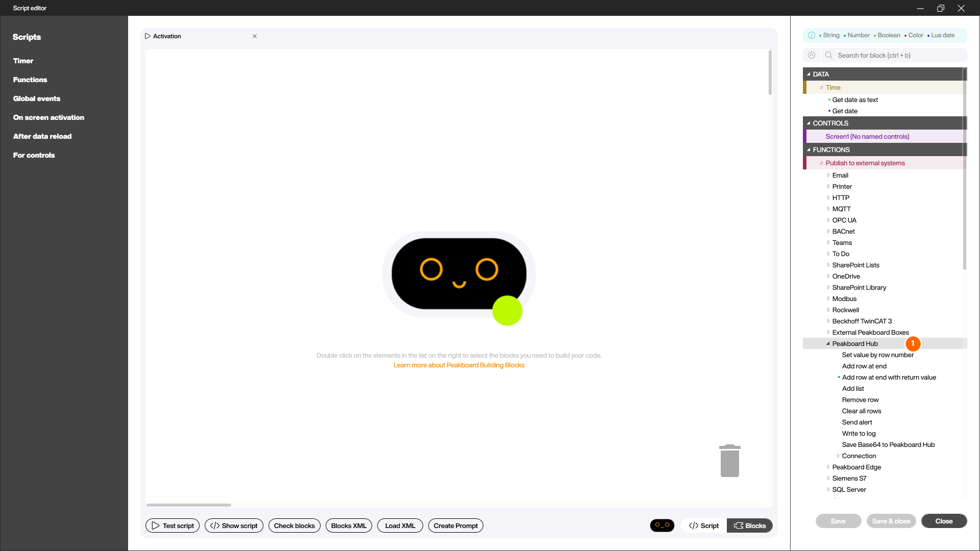Expand the To Do node
Screen dimensions: 980x551
pyautogui.click(x=828, y=254)
